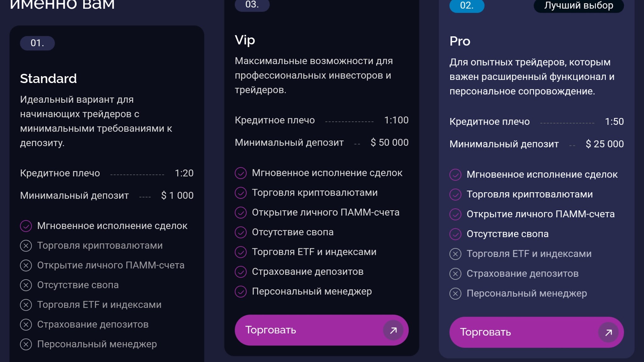The height and width of the screenshot is (362, 644).
Task: Click the Pro plan heading
Action: pos(460,41)
